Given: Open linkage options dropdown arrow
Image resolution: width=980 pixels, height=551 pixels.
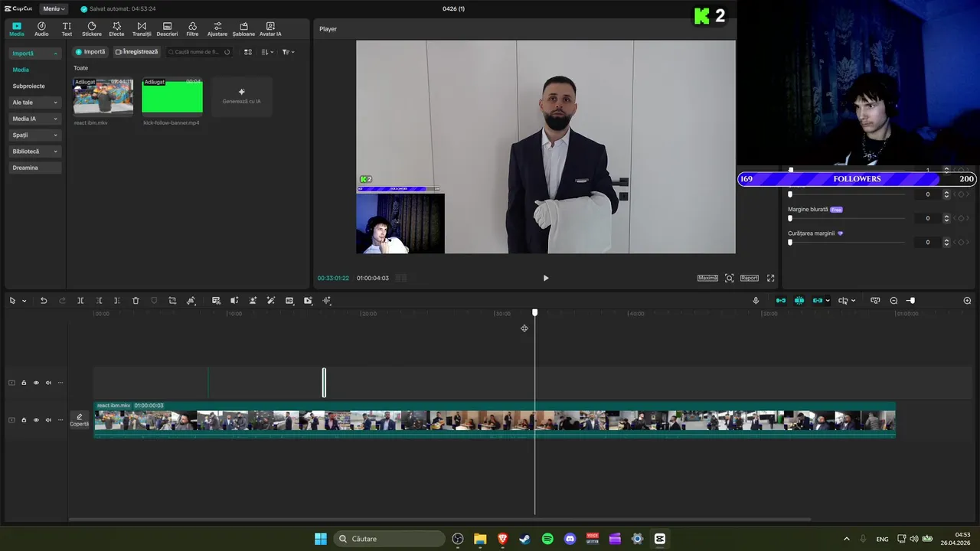Looking at the screenshot, I should (x=828, y=301).
